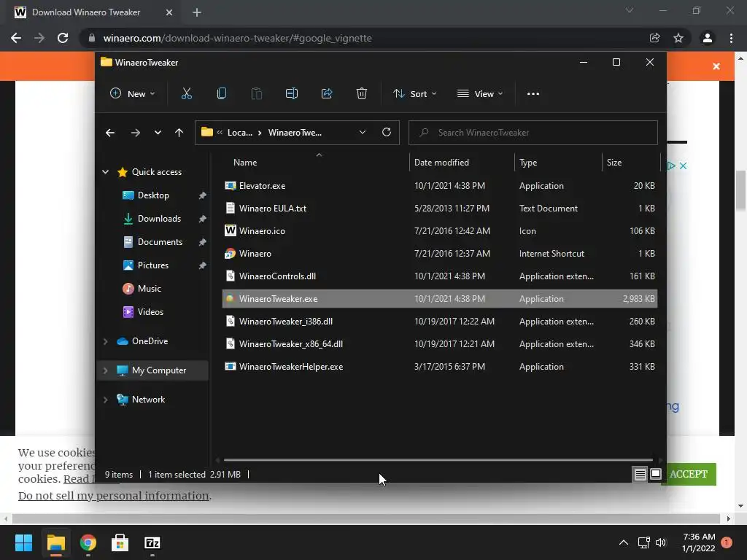Expand the address bar history dropdown

tap(363, 133)
